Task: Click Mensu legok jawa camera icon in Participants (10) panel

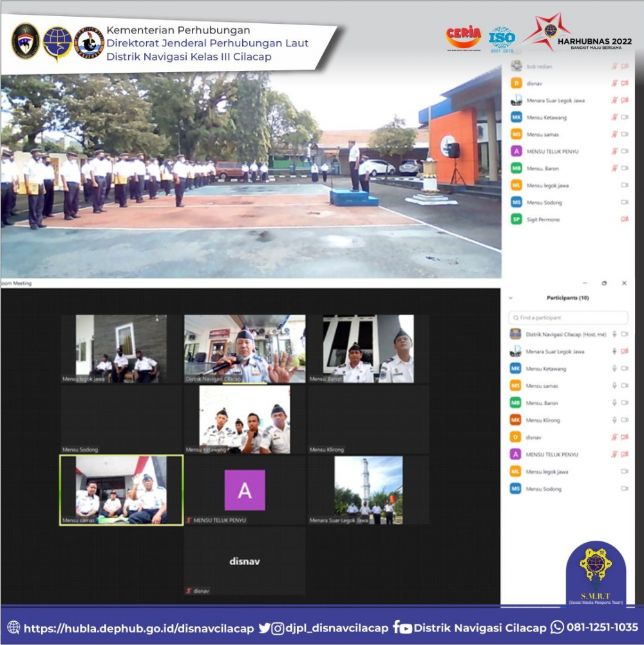Action: 625,471
